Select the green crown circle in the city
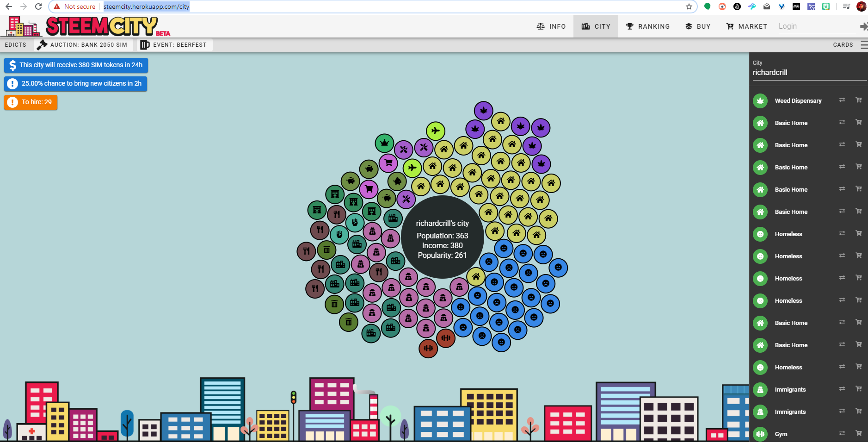This screenshot has width=868, height=443. [384, 144]
